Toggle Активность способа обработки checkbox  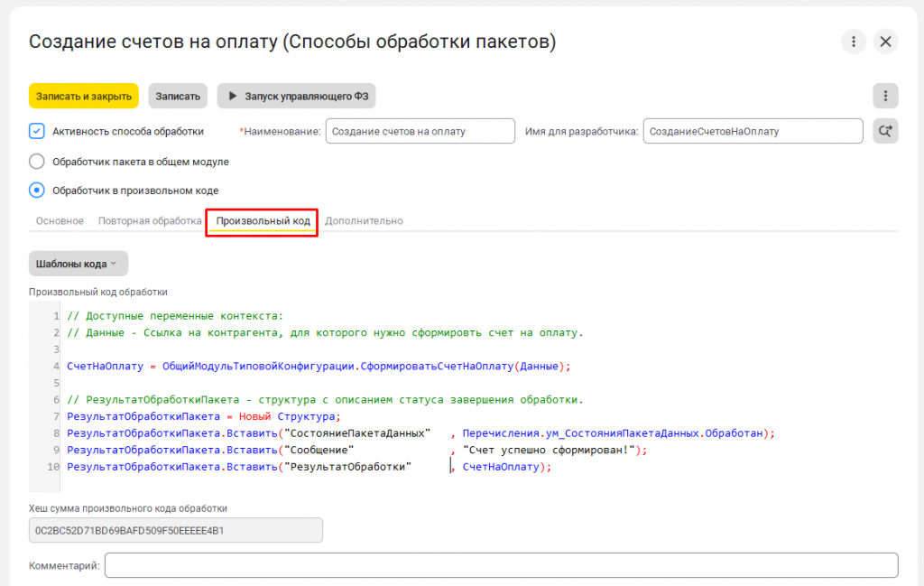coord(36,131)
